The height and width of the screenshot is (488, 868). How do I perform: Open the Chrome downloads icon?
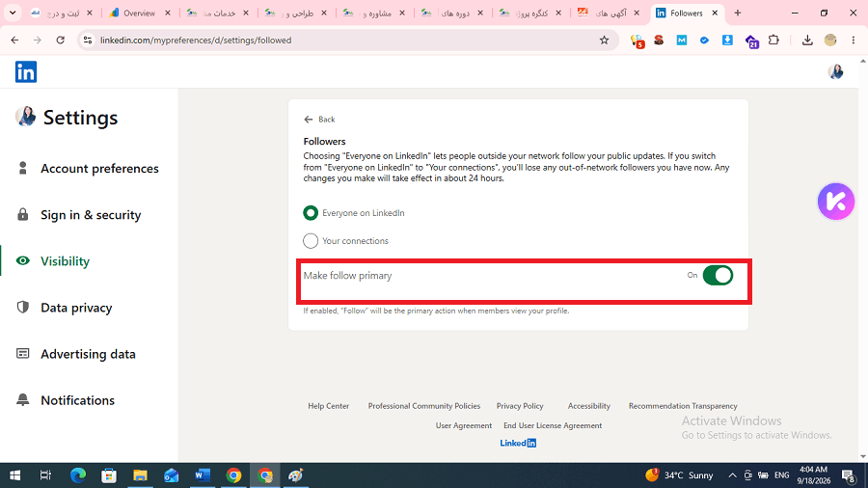[x=807, y=40]
